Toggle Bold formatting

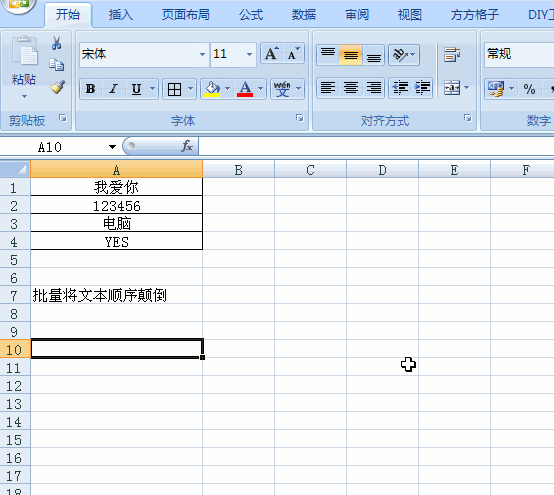click(90, 89)
